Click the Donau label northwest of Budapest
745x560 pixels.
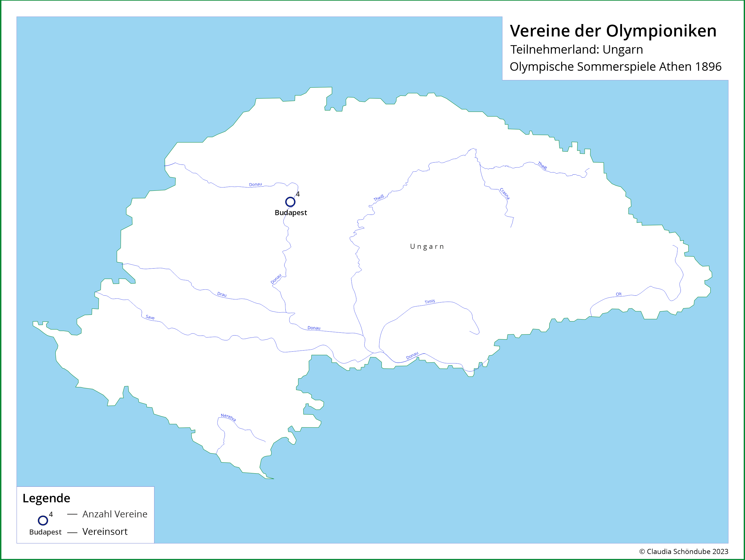pos(255,184)
